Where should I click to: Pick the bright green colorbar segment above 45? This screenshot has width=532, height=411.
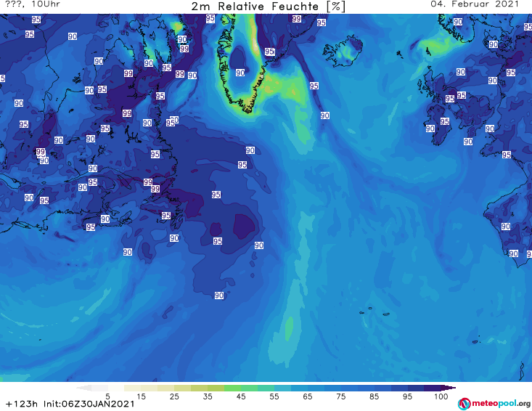pos(232,388)
